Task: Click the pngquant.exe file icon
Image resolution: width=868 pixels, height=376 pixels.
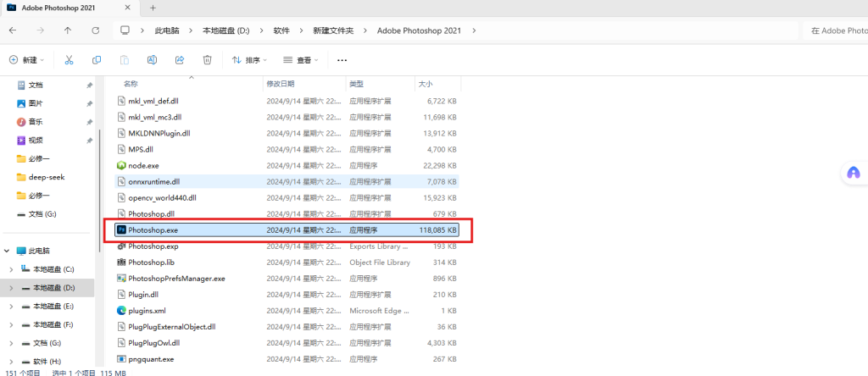Action: [x=122, y=358]
